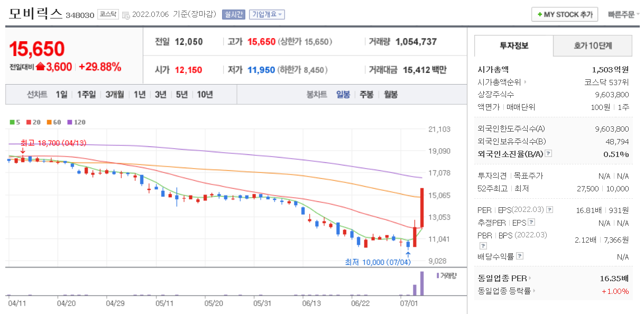Select the 3년 line chart period
The width and height of the screenshot is (644, 314).
161,95
